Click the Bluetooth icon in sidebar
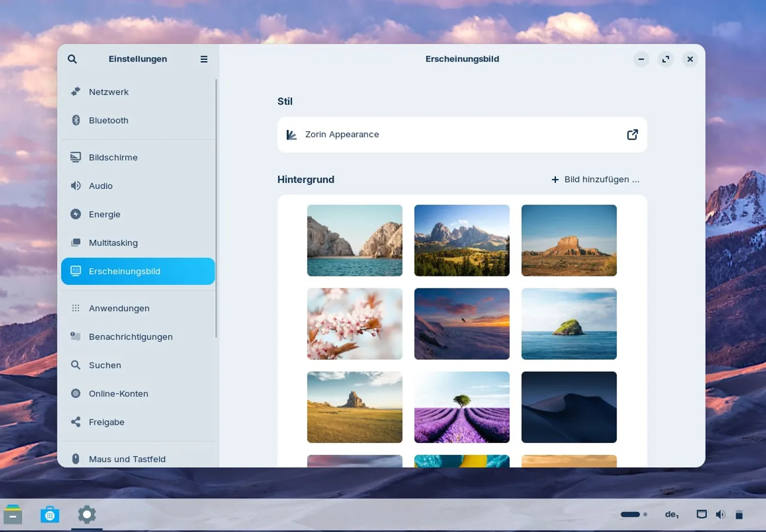The image size is (766, 532). 76,120
